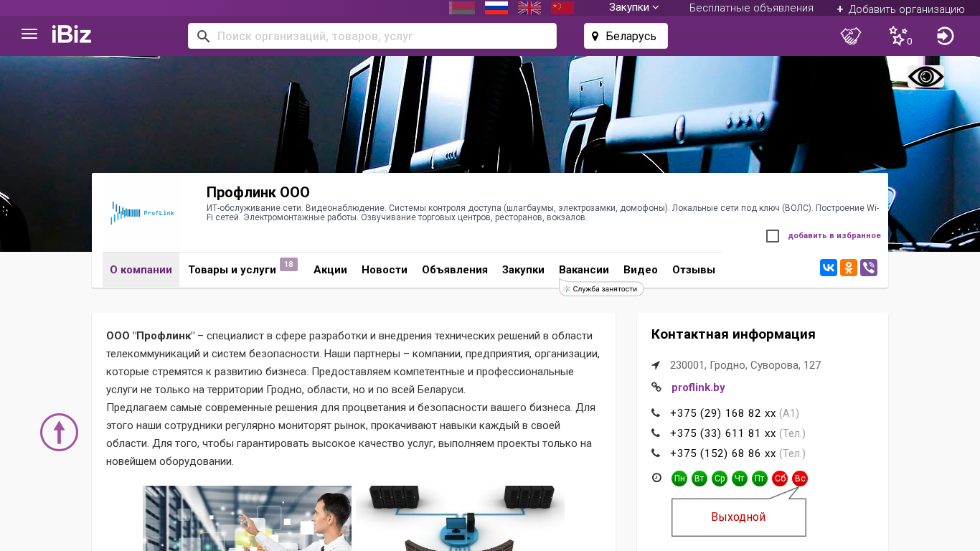Open the Закупки company tab
980x551 pixels.
pyautogui.click(x=523, y=270)
